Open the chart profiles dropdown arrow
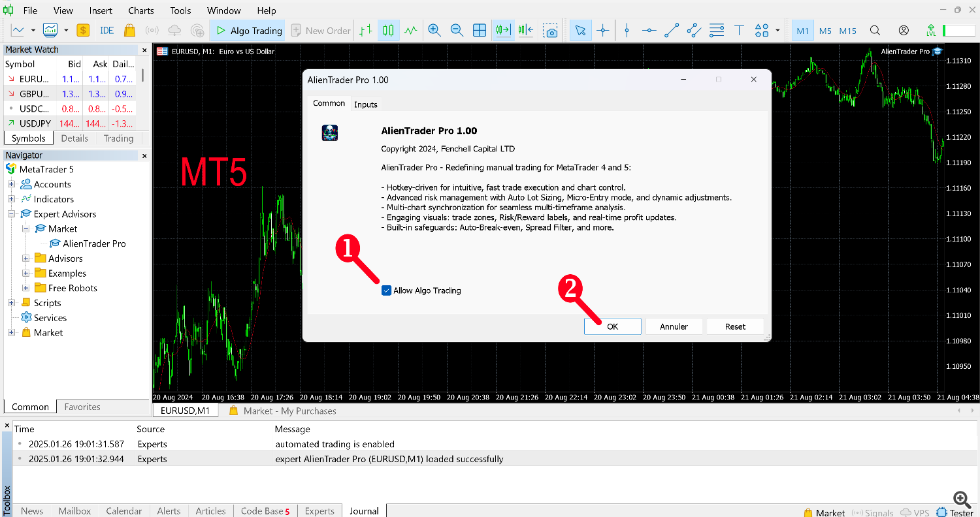 click(x=66, y=30)
